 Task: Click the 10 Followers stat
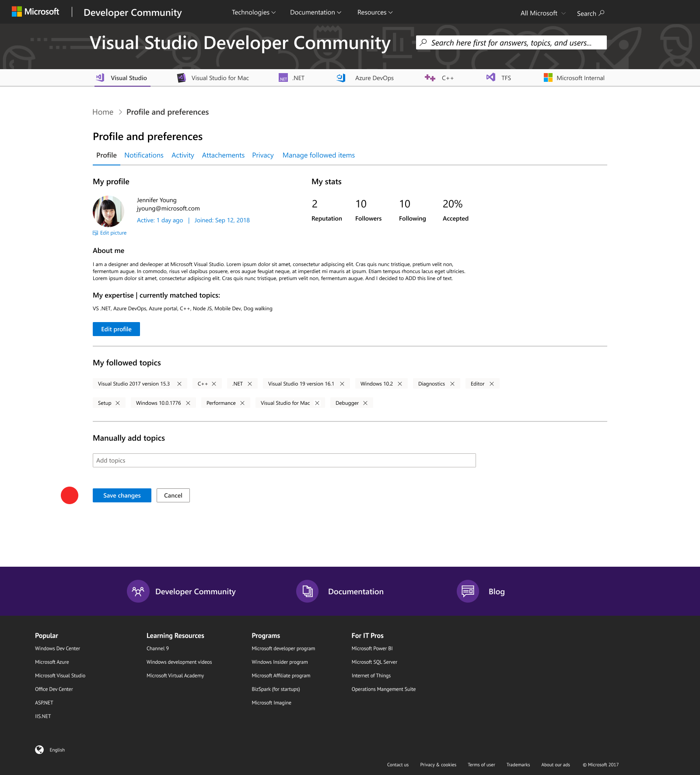pyautogui.click(x=368, y=210)
